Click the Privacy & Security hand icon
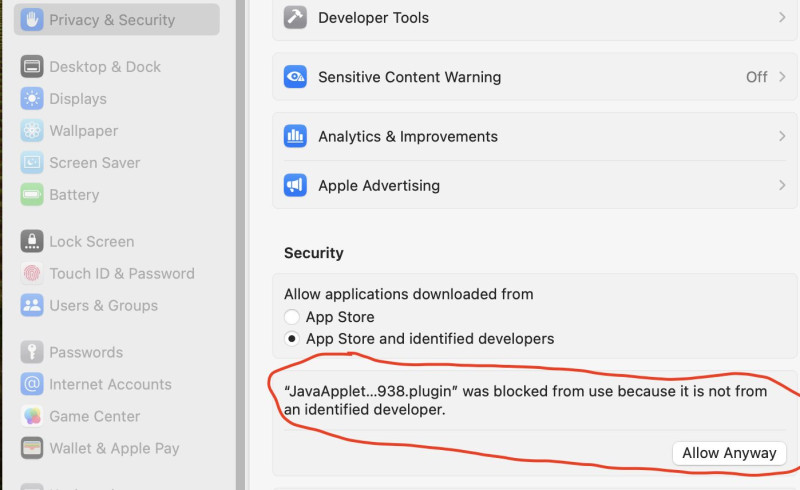This screenshot has height=490, width=800. tap(32, 20)
